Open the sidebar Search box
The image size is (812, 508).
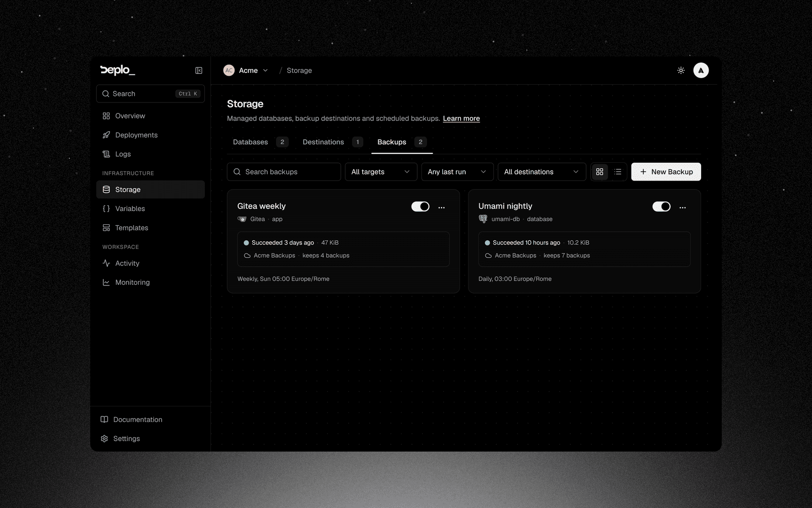click(150, 94)
